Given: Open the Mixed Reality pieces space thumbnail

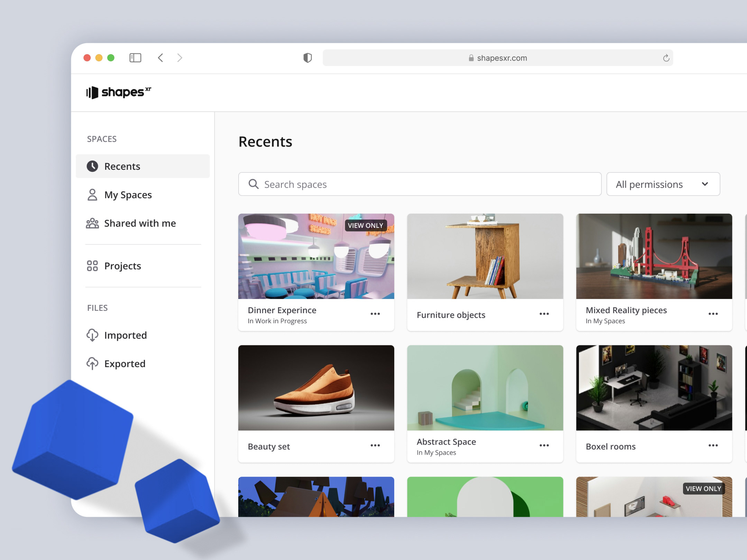Looking at the screenshot, I should (x=654, y=256).
